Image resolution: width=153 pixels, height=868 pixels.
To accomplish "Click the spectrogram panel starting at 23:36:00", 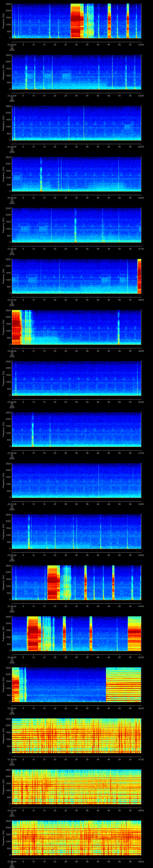I will tap(77, 736).
